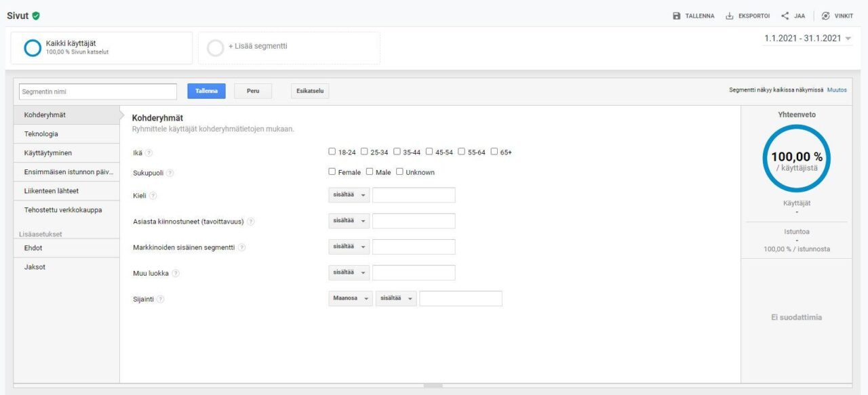Open the Vinkit insights icon
Image resolution: width=868 pixels, height=395 pixels.
pyautogui.click(x=826, y=16)
